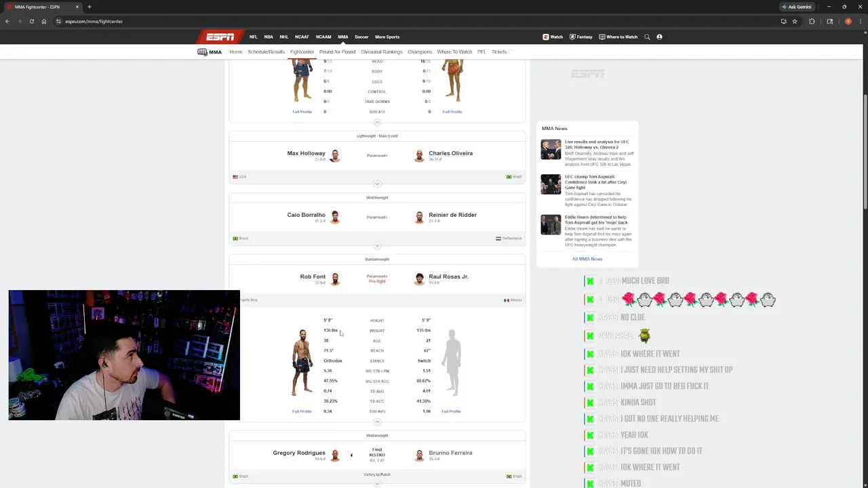Image resolution: width=868 pixels, height=488 pixels.
Task: Click Charles Oliveira's name
Action: click(450, 153)
